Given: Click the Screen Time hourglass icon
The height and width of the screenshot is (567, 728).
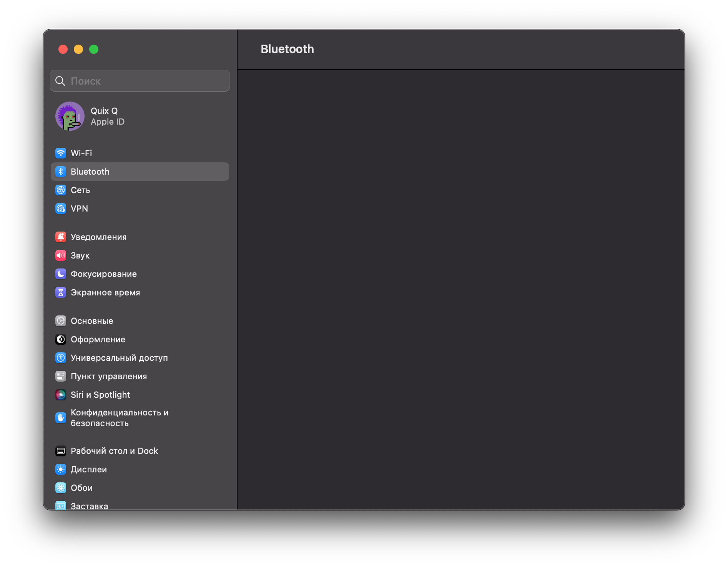Looking at the screenshot, I should click(x=61, y=292).
